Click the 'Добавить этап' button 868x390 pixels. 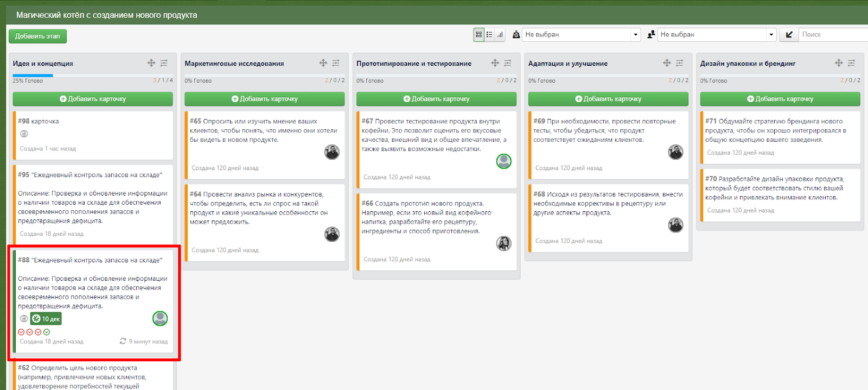tap(37, 36)
